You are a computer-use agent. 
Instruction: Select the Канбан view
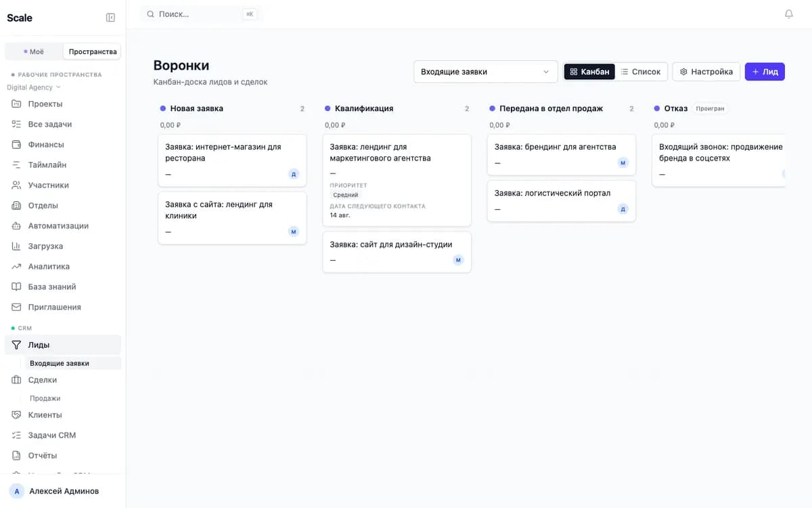(x=589, y=72)
